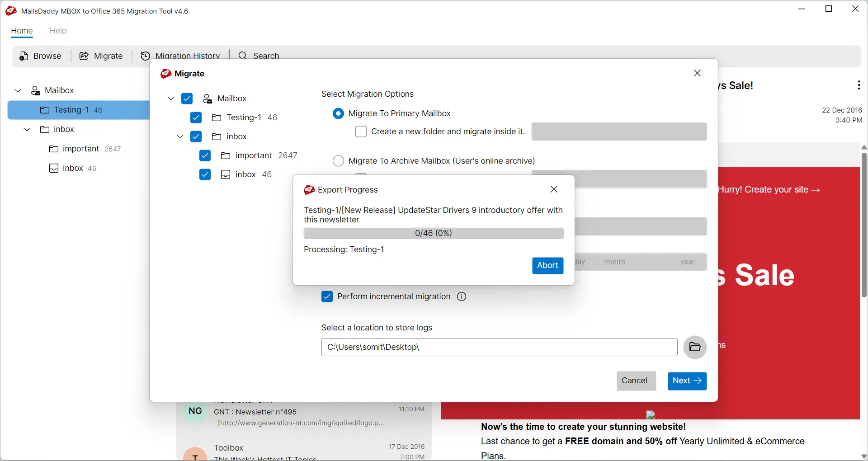Click folder browse icon for logs location
The width and height of the screenshot is (868, 461).
tap(695, 347)
